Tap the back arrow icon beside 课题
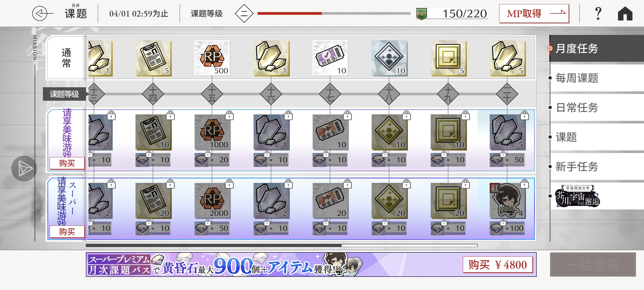The width and height of the screenshot is (644, 290). click(42, 13)
